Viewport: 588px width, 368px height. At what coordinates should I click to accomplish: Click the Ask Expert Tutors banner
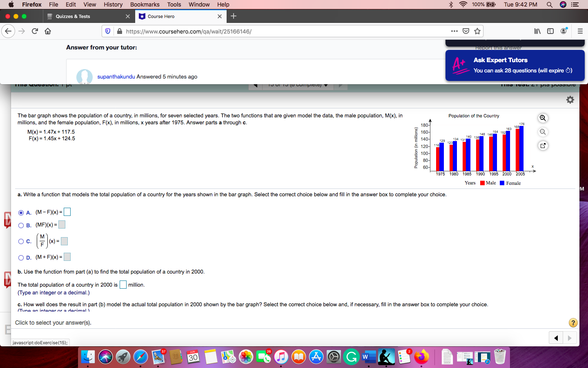coord(514,65)
